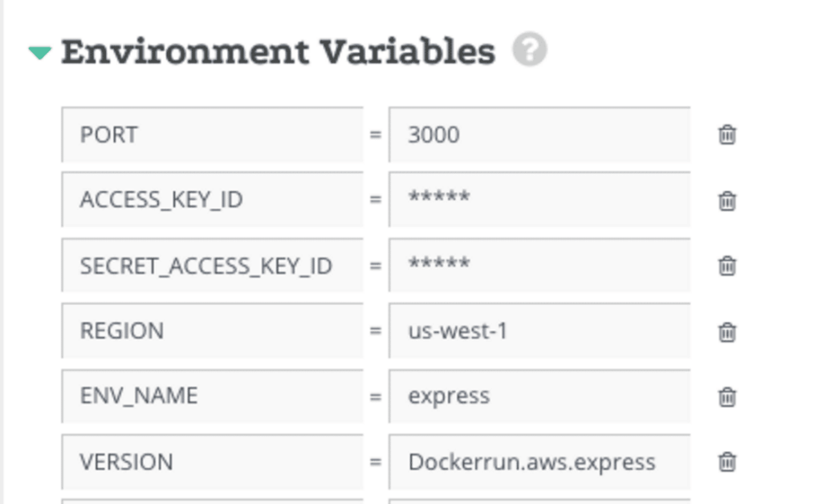Edit the SECRET_ACCESS_KEY_ID name field
The image size is (822, 504).
point(212,266)
